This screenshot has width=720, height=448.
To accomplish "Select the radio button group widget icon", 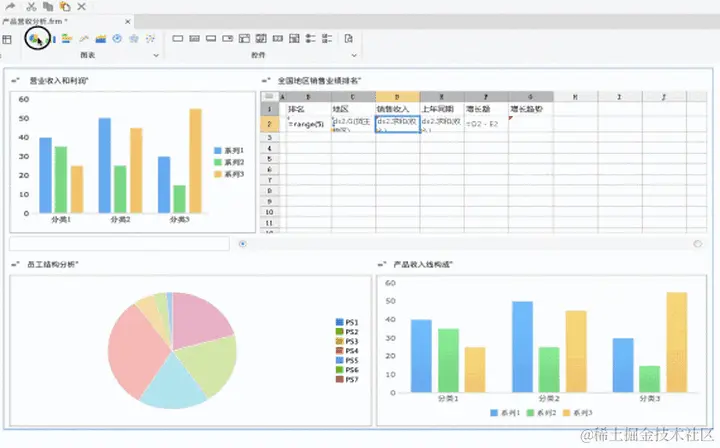I will pos(311,39).
